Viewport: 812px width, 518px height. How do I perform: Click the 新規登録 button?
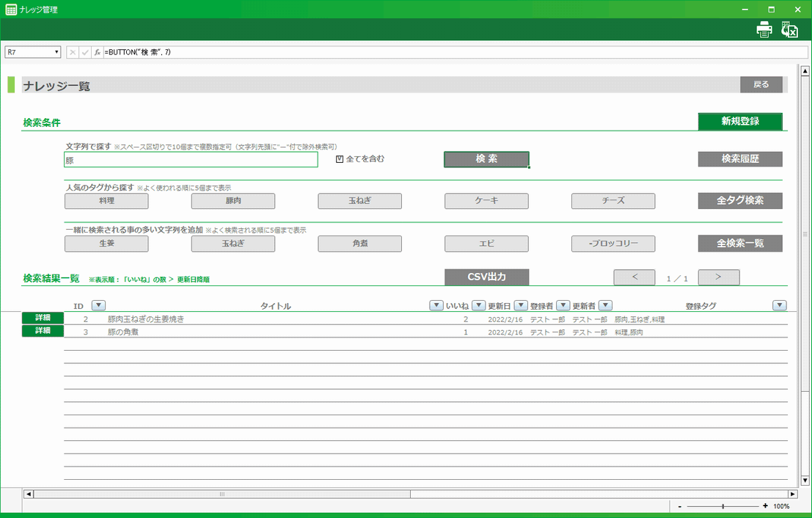(x=739, y=122)
